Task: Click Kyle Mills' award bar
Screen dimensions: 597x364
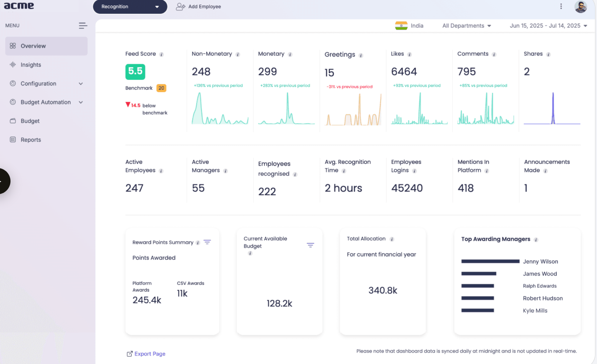Action: (478, 310)
